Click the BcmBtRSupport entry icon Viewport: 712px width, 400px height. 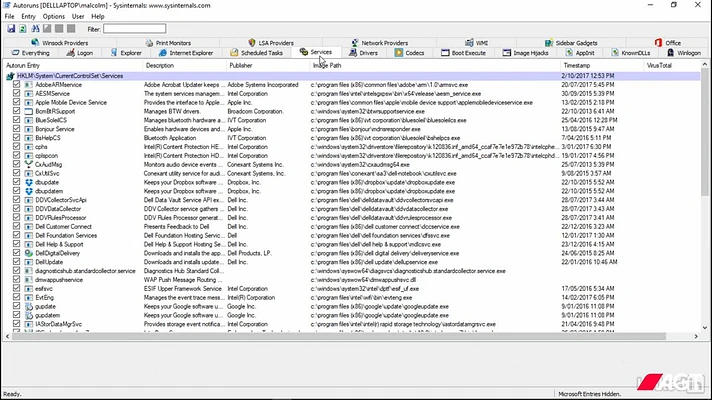[29, 111]
